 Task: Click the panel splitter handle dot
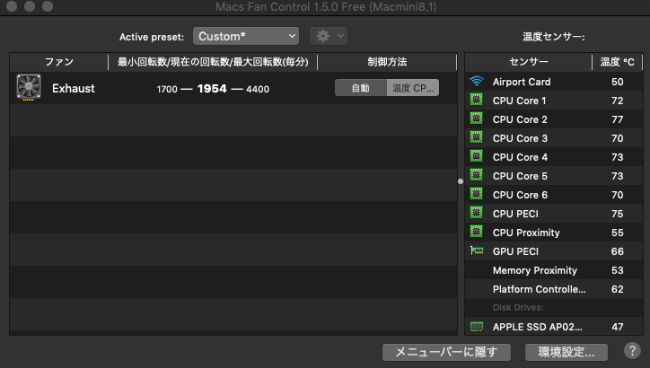pyautogui.click(x=461, y=181)
